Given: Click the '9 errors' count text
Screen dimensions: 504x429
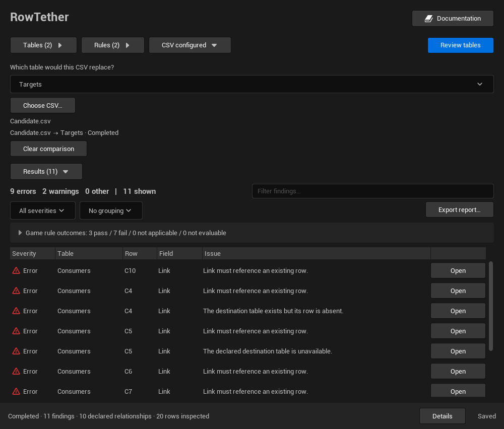Looking at the screenshot, I should [23, 191].
